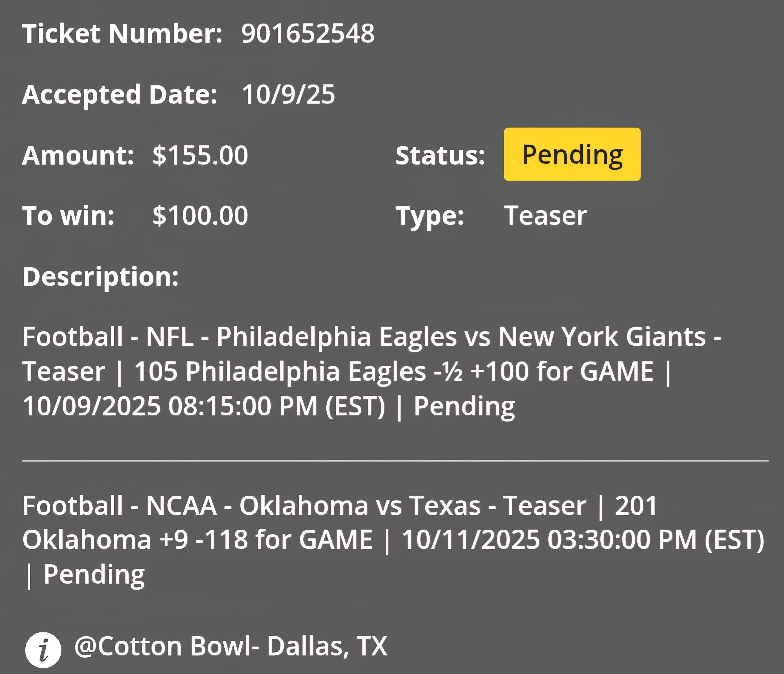
Task: Click the Philadelphia Eagles vs New York Giants leg
Action: pos(372,372)
